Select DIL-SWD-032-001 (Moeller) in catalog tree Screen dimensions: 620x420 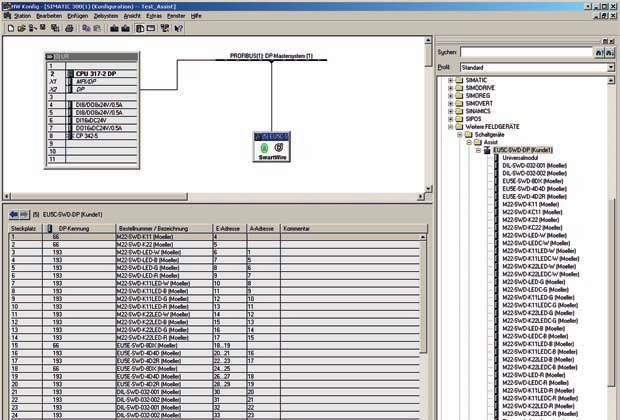535,166
